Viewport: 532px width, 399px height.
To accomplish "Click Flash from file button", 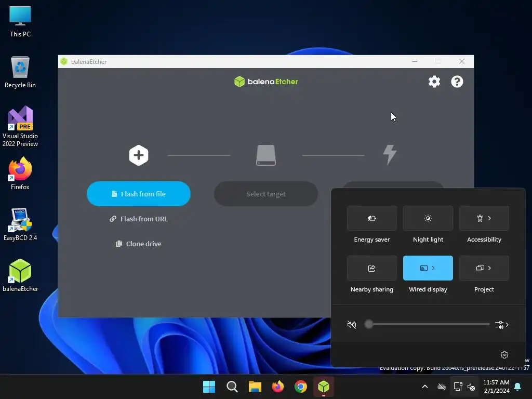I will (x=138, y=194).
